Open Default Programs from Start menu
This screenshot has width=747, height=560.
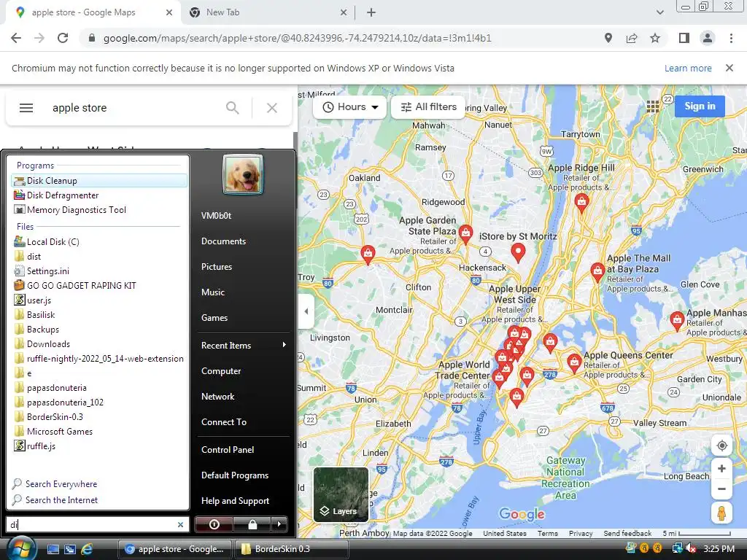(x=235, y=475)
